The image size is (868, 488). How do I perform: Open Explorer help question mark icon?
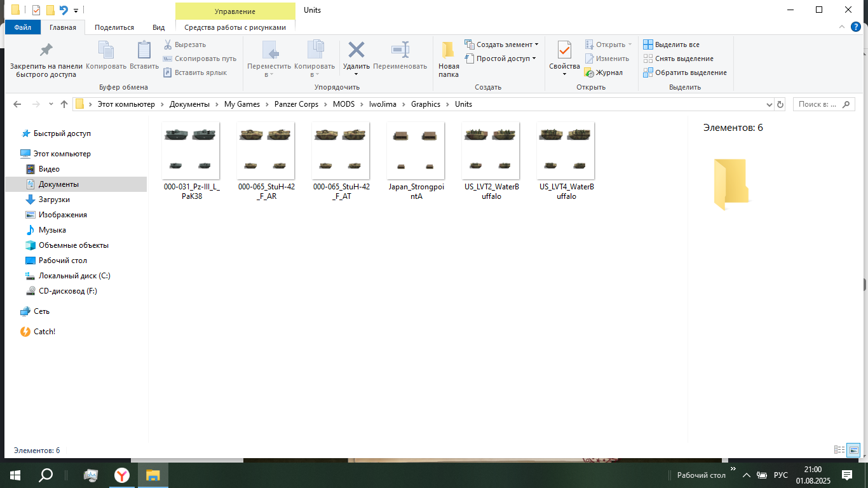[x=855, y=27]
